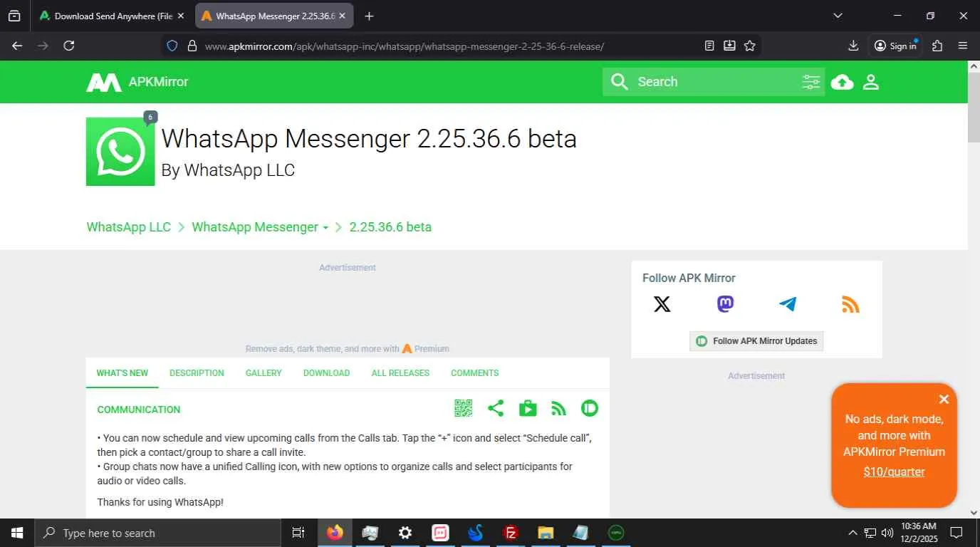Close the WhatsApp Messenger tab
The width and height of the screenshot is (980, 547).
[x=344, y=16]
